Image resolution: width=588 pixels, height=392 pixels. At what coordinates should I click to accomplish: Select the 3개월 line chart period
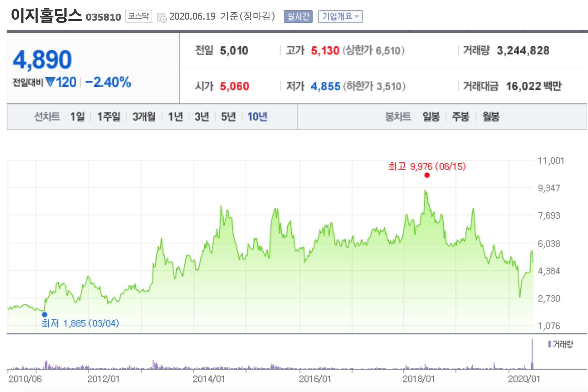pos(144,117)
